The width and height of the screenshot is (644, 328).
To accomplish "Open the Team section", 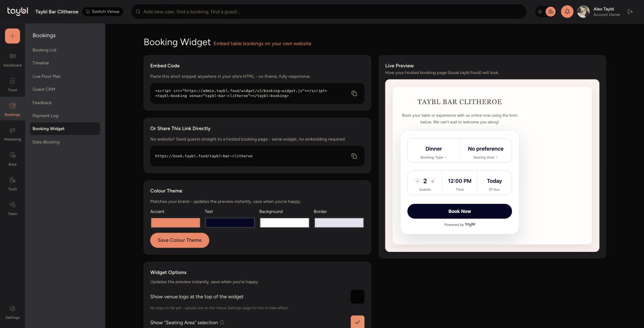I will pyautogui.click(x=13, y=209).
